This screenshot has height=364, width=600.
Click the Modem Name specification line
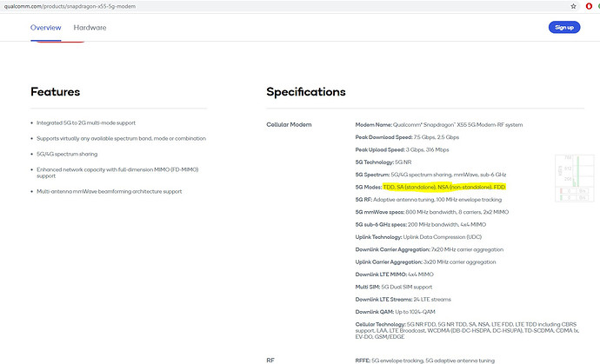(x=439, y=124)
